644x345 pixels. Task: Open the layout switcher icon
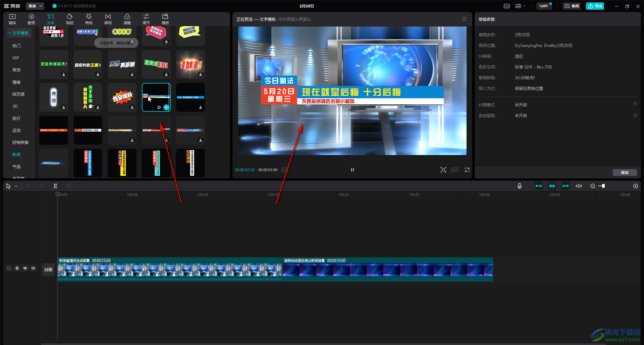pyautogui.click(x=518, y=6)
